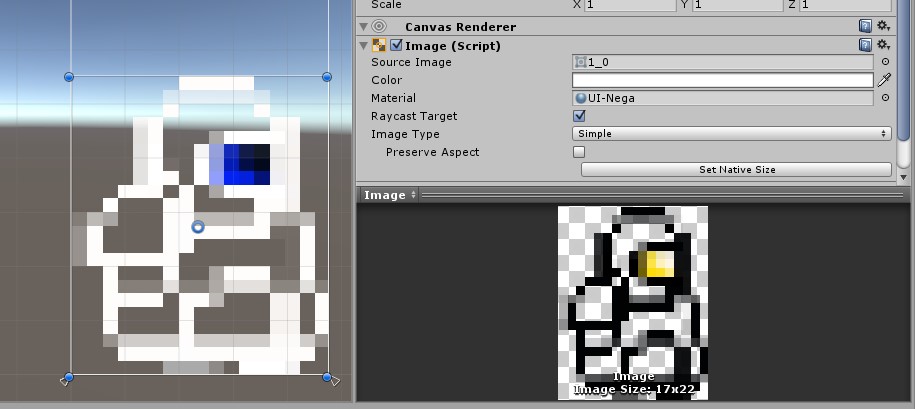Click the Material field UI-Nega
This screenshot has width=915, height=409.
(x=722, y=98)
